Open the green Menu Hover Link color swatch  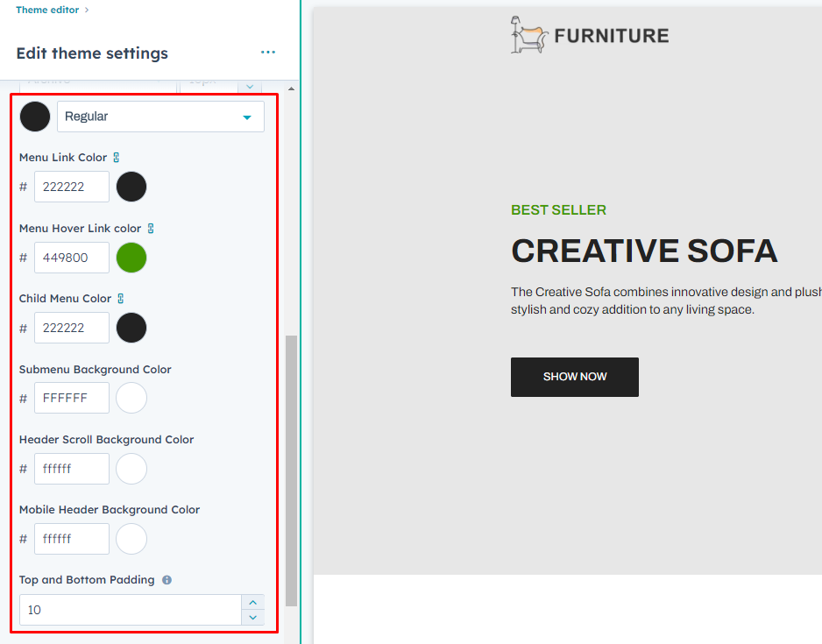[x=131, y=258]
